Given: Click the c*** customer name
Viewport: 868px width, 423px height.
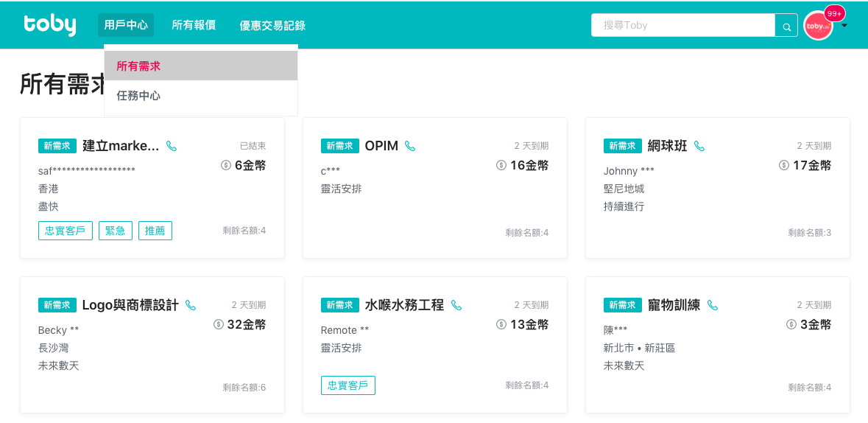Looking at the screenshot, I should coord(331,171).
